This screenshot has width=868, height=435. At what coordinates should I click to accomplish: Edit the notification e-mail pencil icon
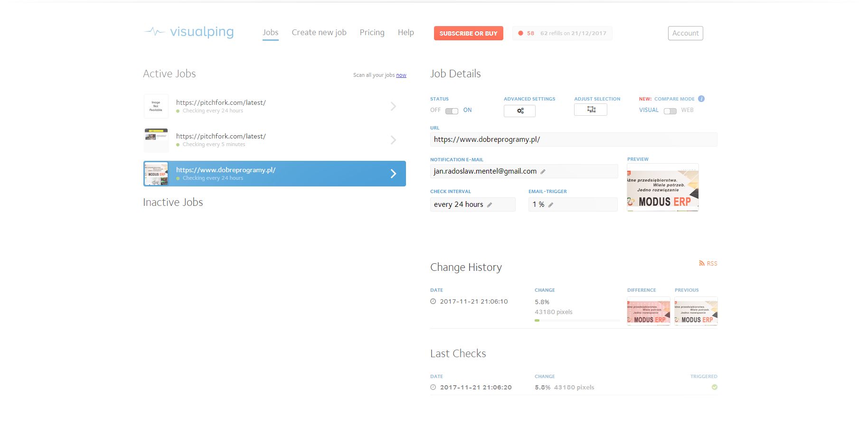[x=543, y=171]
